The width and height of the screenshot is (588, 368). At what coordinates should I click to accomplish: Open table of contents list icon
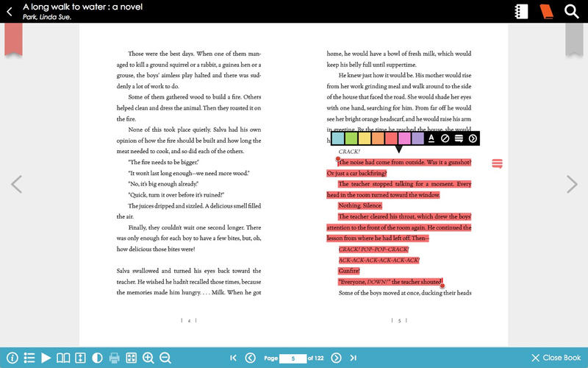(29, 358)
